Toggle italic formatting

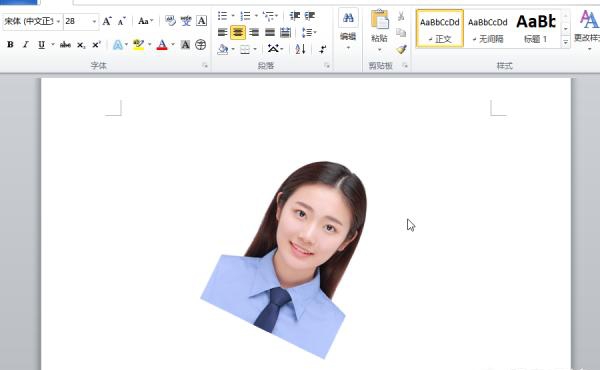pos(26,45)
